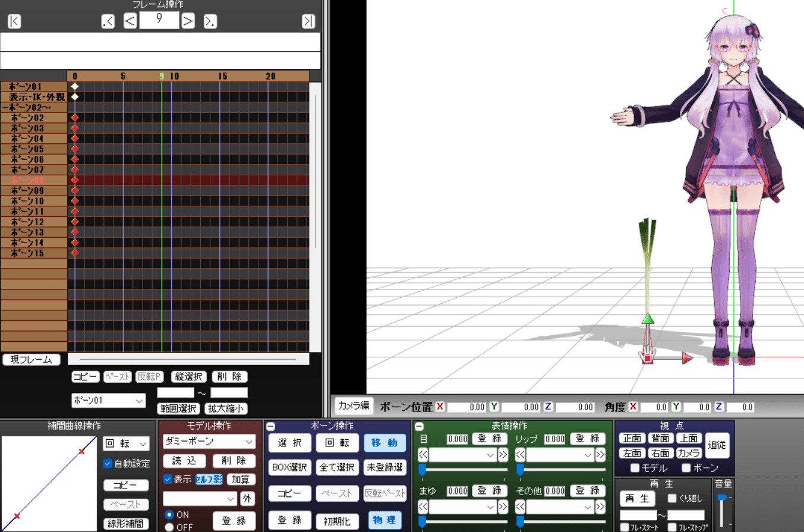Switch the view to 正面 front

click(632, 438)
